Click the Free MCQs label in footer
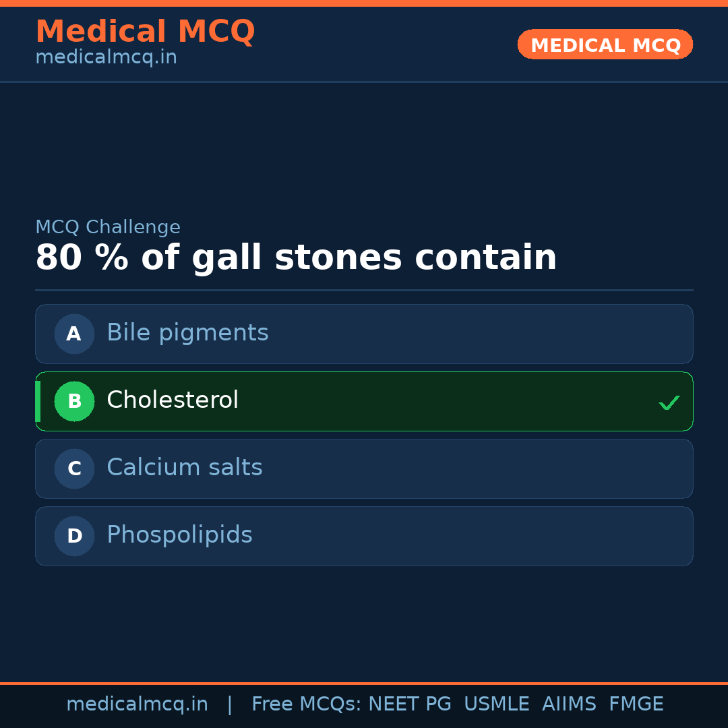Screen dimensions: 728x728 click(x=307, y=704)
